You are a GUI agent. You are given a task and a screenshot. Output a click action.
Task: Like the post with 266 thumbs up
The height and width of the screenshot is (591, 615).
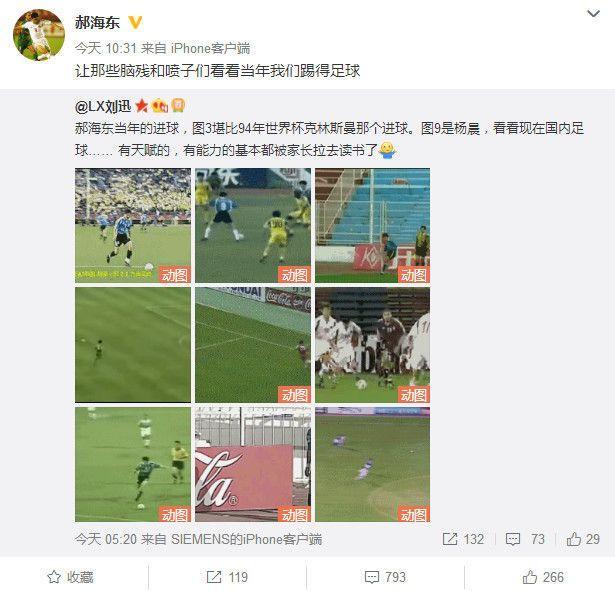click(x=543, y=577)
